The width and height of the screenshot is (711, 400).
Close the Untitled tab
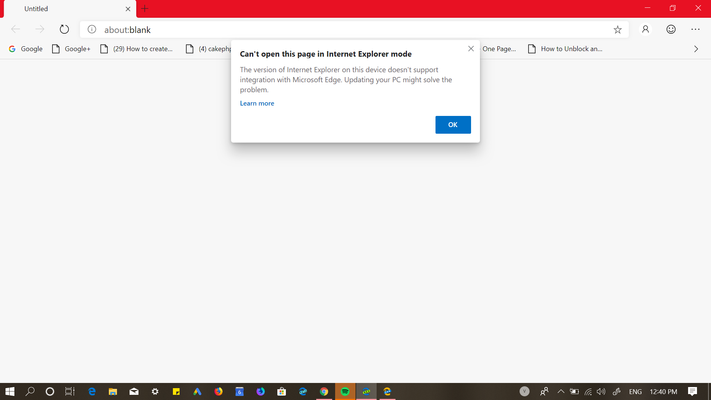pyautogui.click(x=128, y=9)
